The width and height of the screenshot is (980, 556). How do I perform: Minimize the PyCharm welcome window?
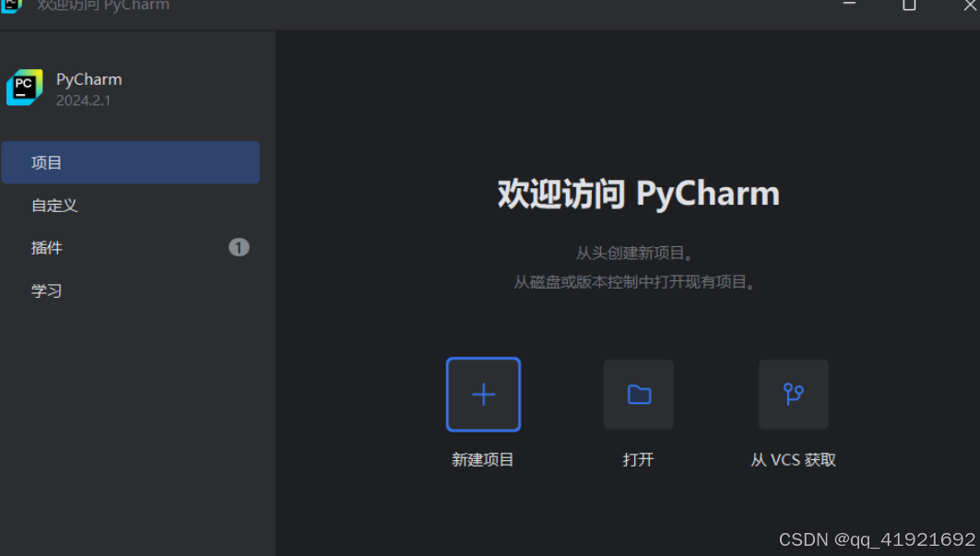849,4
